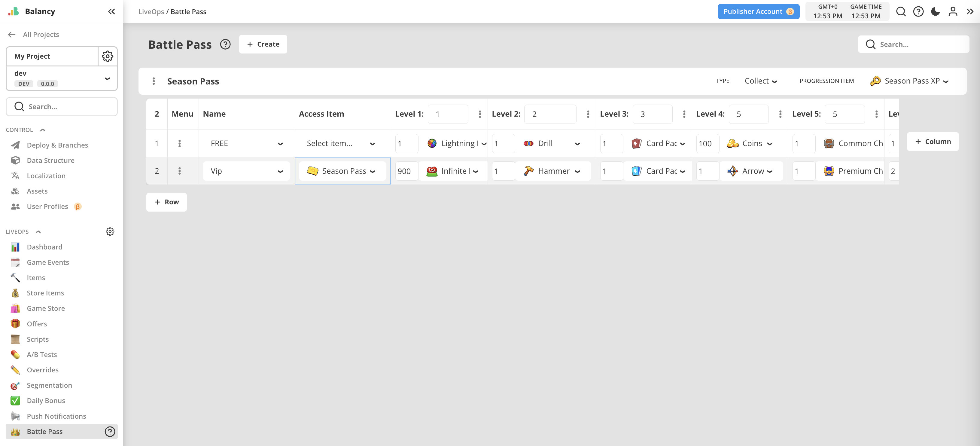Click the Create button
The image size is (980, 446).
point(263,44)
